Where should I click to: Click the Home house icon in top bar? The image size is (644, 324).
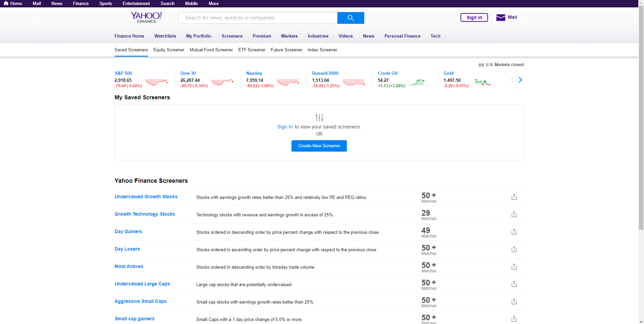[x=6, y=3]
